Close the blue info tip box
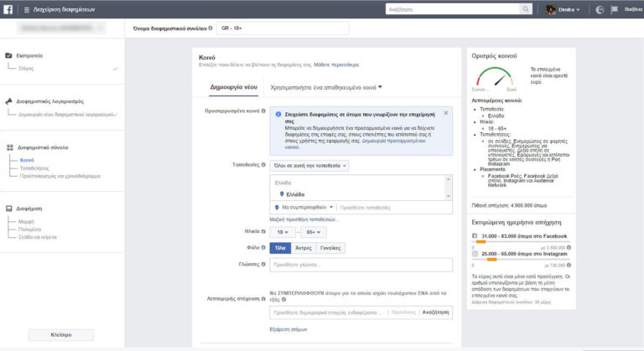This screenshot has width=644, height=351. point(446,113)
